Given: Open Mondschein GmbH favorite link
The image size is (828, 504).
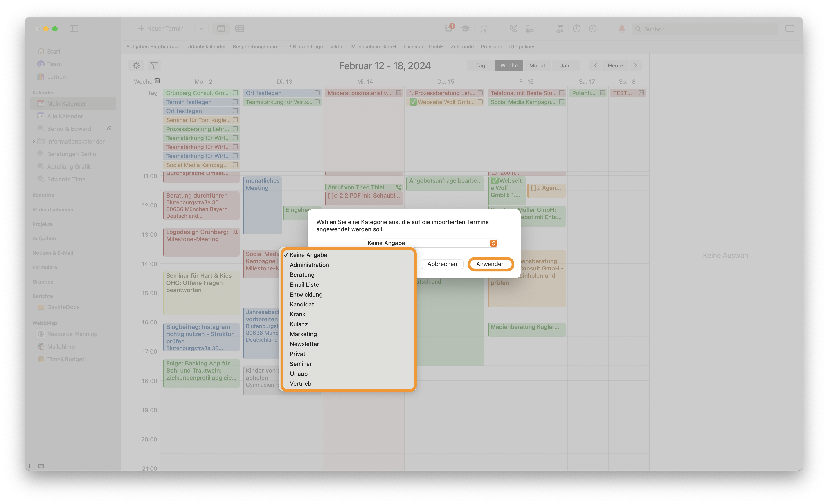Looking at the screenshot, I should pyautogui.click(x=373, y=46).
